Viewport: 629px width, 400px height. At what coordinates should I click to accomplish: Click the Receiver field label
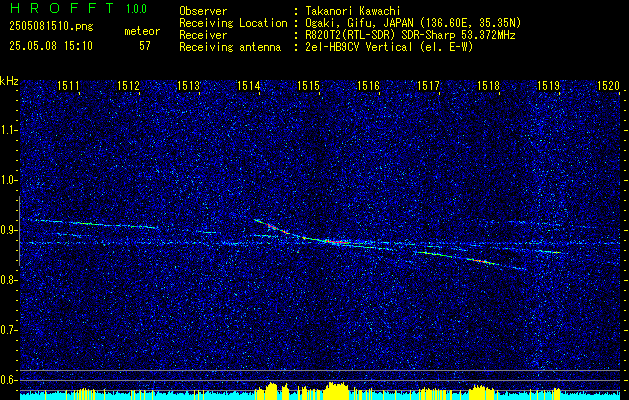203,35
